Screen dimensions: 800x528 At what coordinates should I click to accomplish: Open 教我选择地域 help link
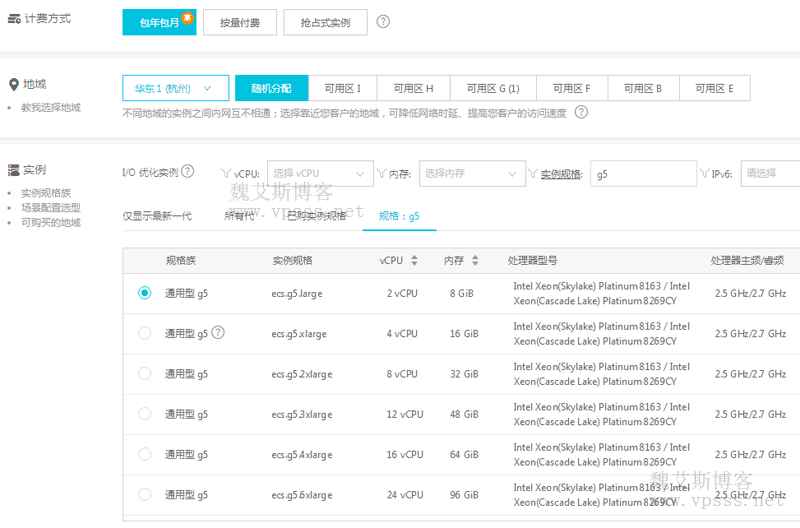51,107
